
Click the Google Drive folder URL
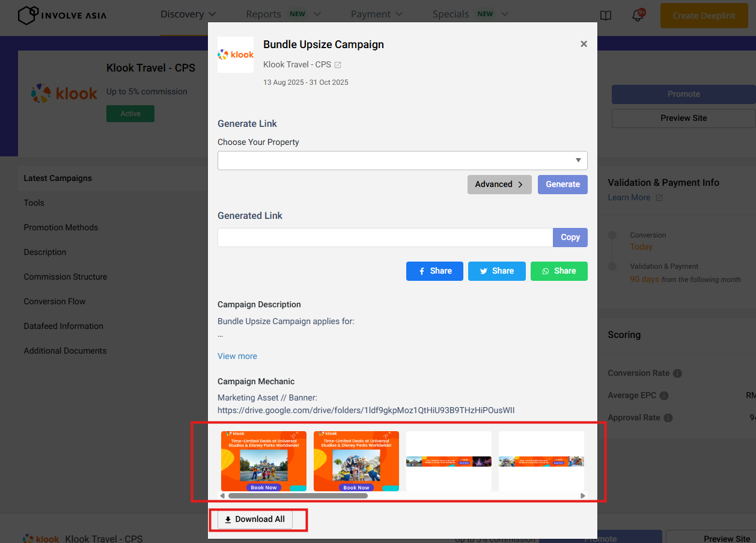pos(366,411)
